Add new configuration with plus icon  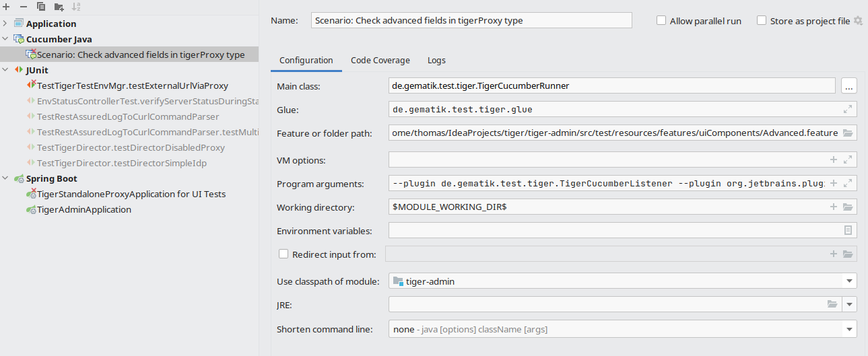(x=6, y=7)
